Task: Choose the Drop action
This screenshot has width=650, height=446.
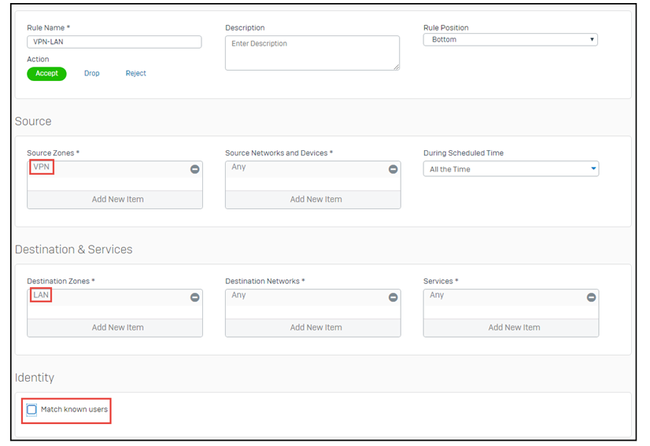Action: (x=92, y=73)
